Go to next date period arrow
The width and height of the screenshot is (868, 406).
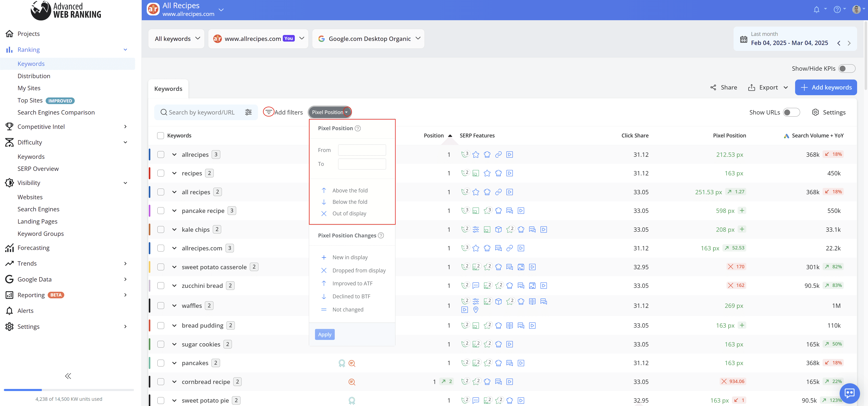[x=849, y=43]
